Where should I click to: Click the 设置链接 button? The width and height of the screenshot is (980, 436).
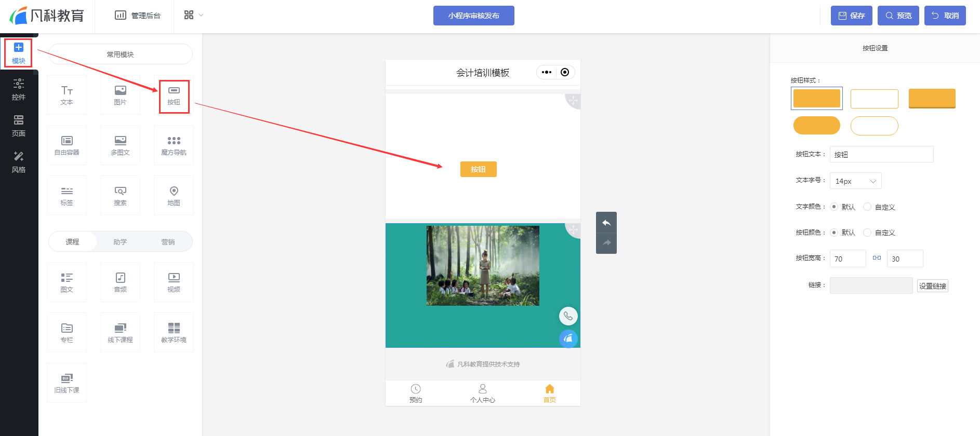click(x=933, y=286)
